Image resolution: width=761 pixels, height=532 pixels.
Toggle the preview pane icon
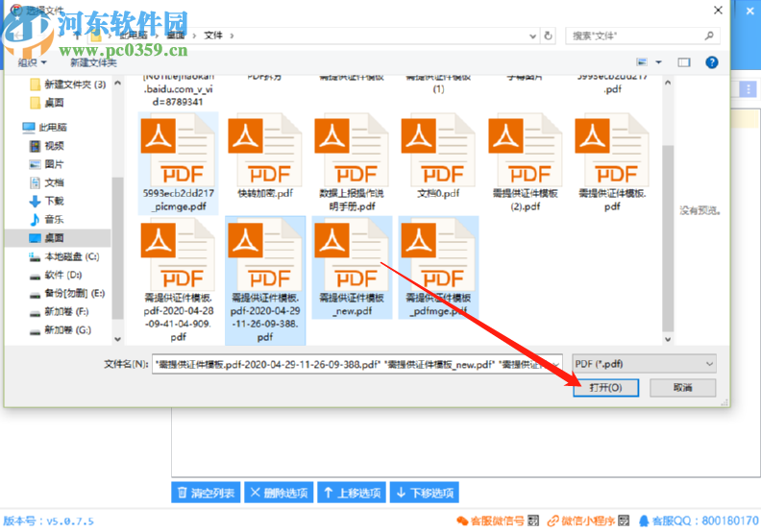point(684,62)
